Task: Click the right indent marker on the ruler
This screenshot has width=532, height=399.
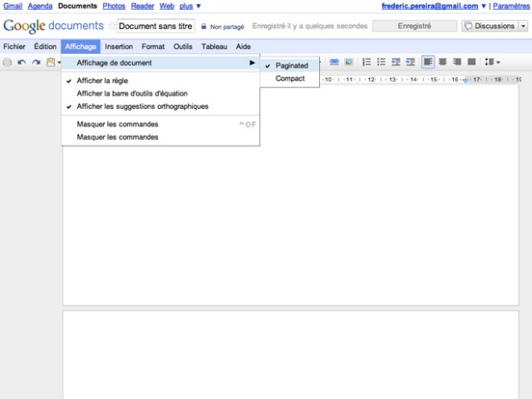Action: click(x=465, y=80)
